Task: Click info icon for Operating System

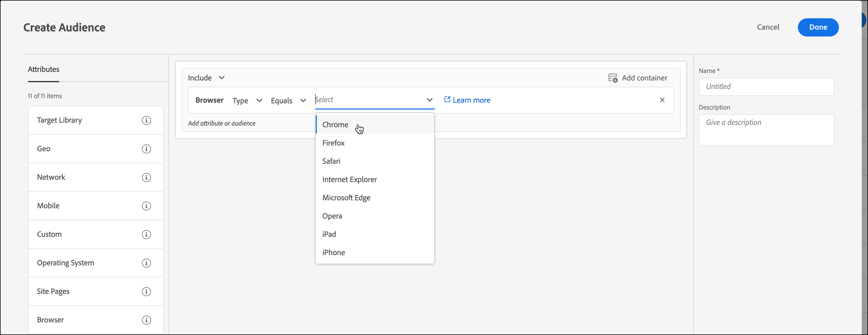Action: pyautogui.click(x=146, y=263)
